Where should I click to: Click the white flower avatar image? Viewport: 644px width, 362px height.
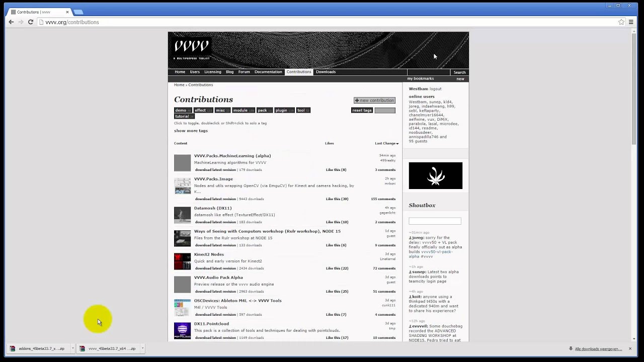(x=435, y=175)
